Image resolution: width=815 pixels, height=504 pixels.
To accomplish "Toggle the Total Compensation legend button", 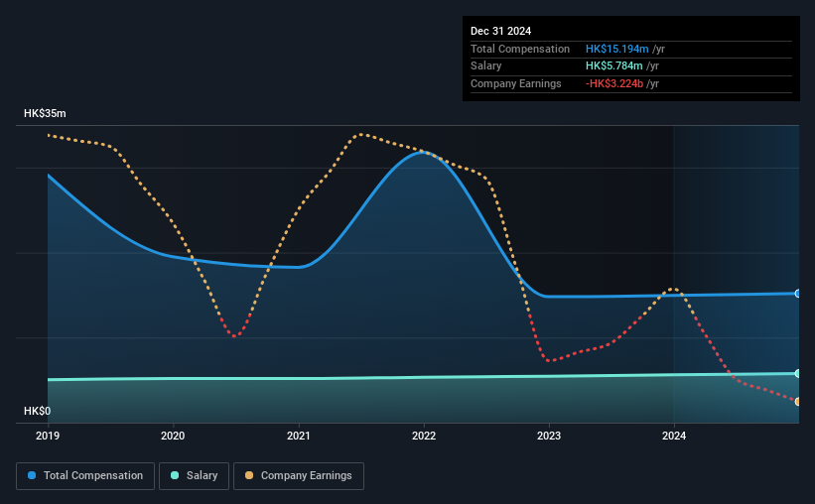I will [x=85, y=476].
